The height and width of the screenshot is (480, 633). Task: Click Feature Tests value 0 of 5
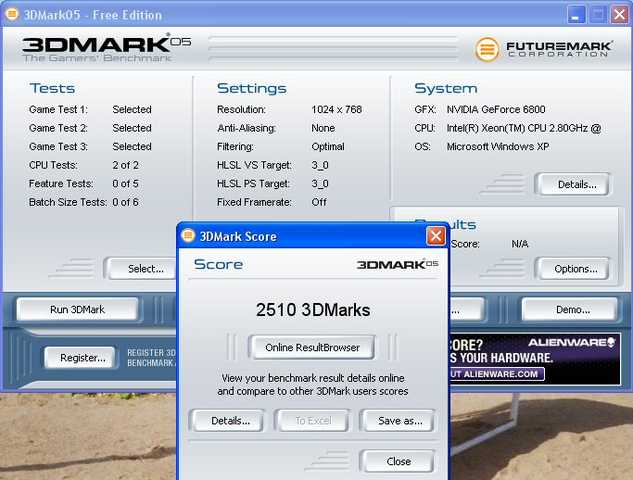pyautogui.click(x=126, y=184)
